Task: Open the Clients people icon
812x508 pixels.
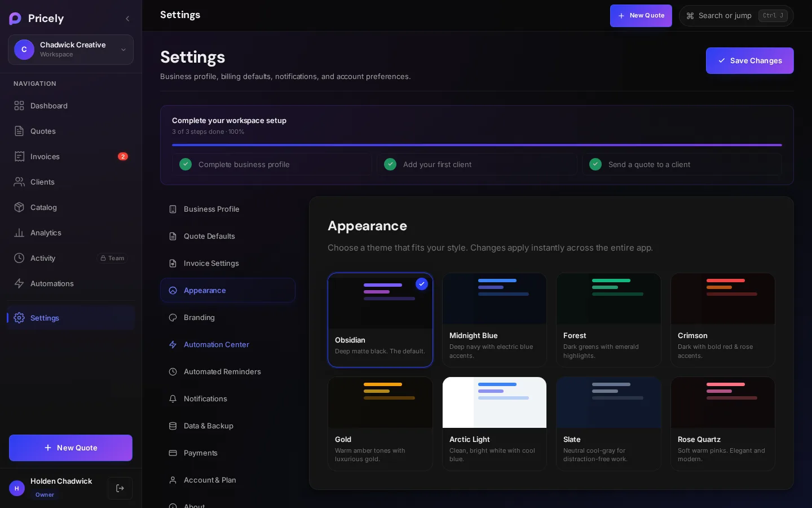Action: click(x=19, y=182)
